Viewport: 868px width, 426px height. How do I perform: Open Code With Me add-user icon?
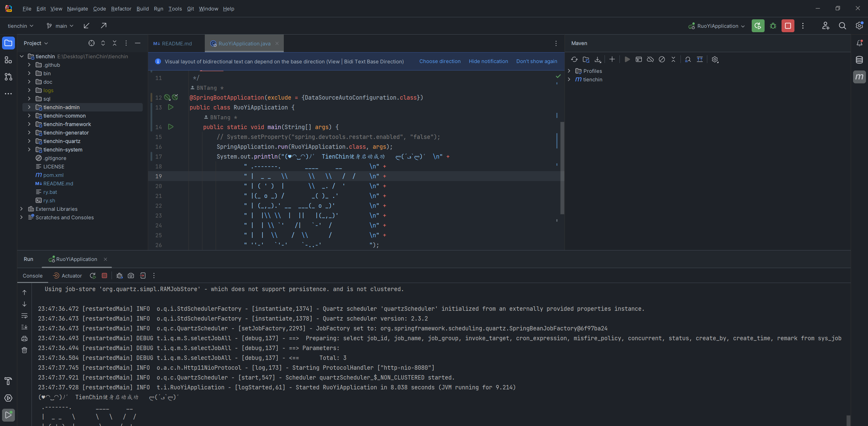click(x=826, y=26)
